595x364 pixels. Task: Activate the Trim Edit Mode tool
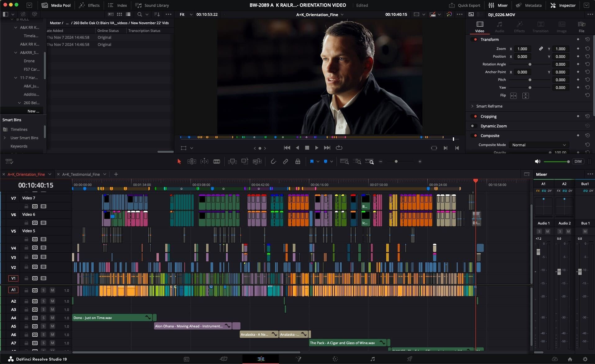tap(192, 162)
